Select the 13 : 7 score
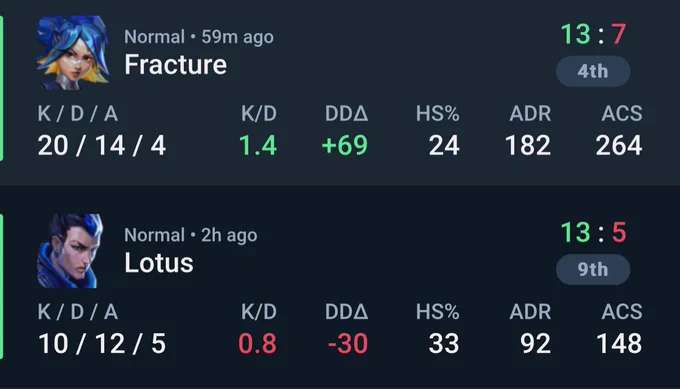680x389 pixels. pos(593,34)
